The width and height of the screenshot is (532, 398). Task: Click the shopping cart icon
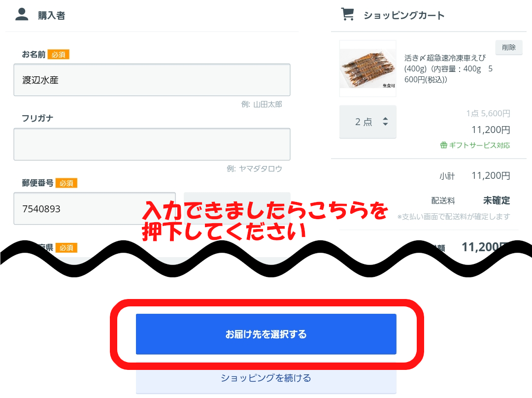pyautogui.click(x=347, y=14)
